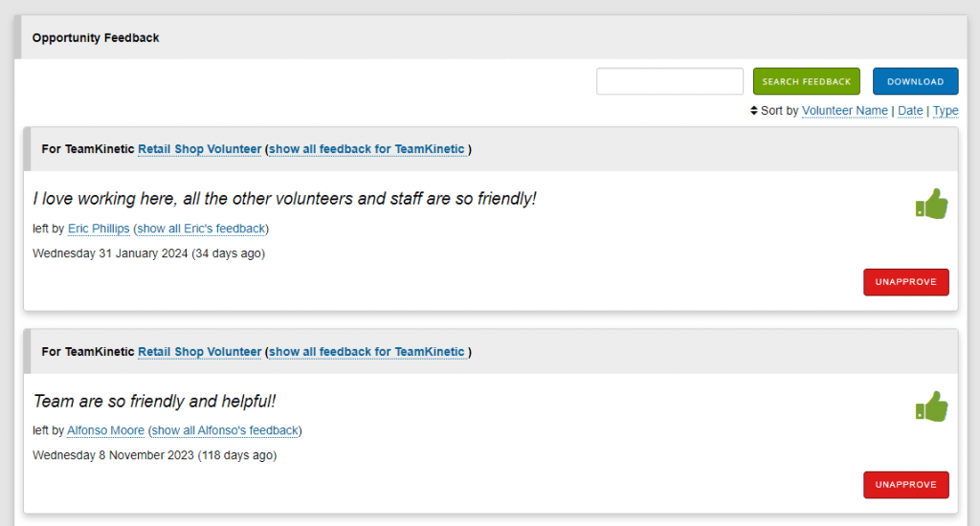Show all Alfonso's feedback
This screenshot has height=526, width=980.
pos(225,430)
